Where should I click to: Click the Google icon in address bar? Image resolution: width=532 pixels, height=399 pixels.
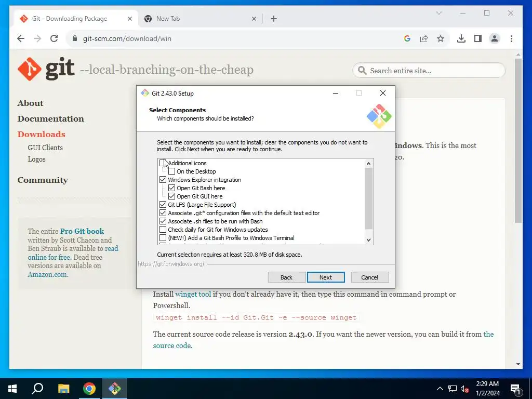pos(407,38)
